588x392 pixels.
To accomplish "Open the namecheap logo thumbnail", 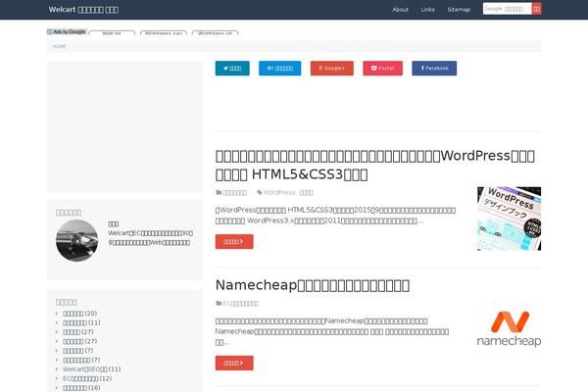I will [509, 328].
